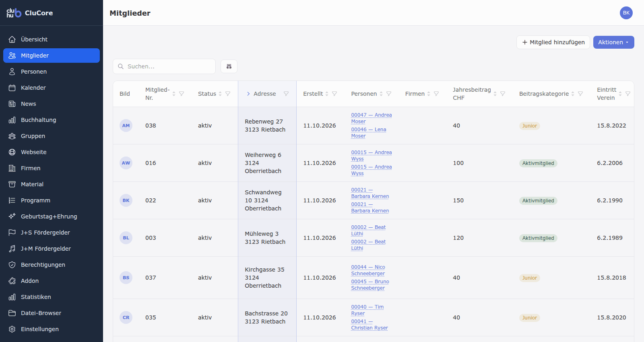This screenshot has height=342, width=644.
Task: Click Aktivmitglied badge in row 016
Action: click(x=538, y=163)
